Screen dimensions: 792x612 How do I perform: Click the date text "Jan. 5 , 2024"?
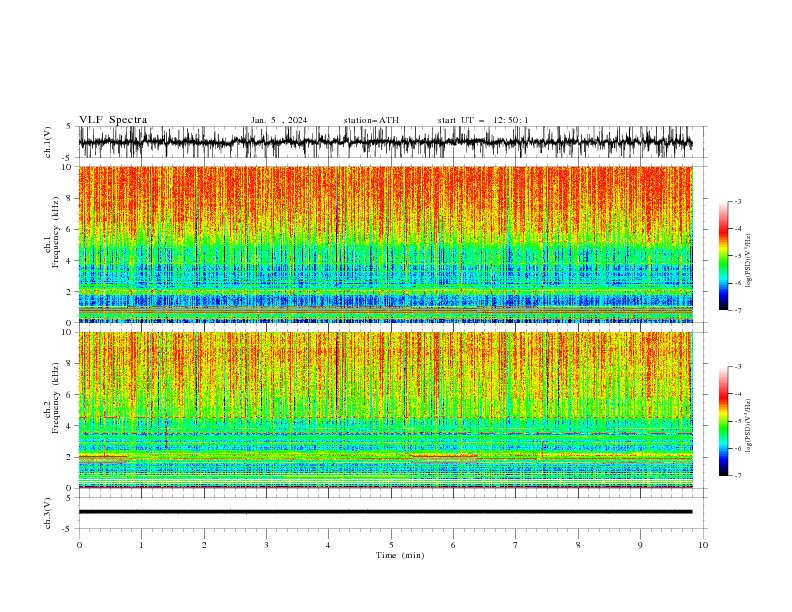(279, 120)
